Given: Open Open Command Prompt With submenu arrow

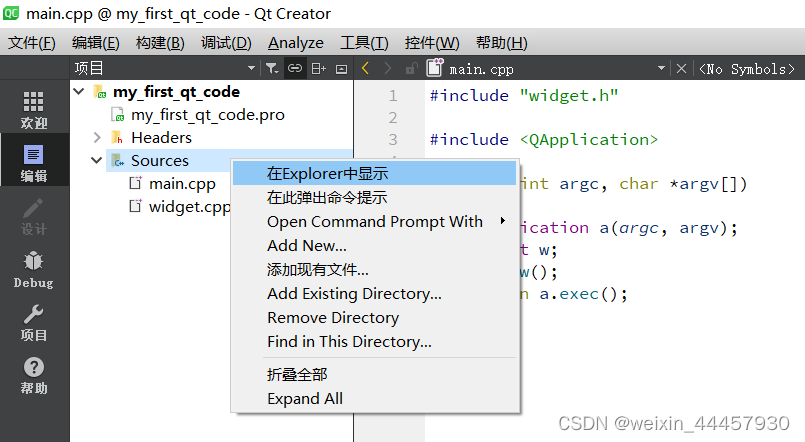Looking at the screenshot, I should tap(503, 221).
